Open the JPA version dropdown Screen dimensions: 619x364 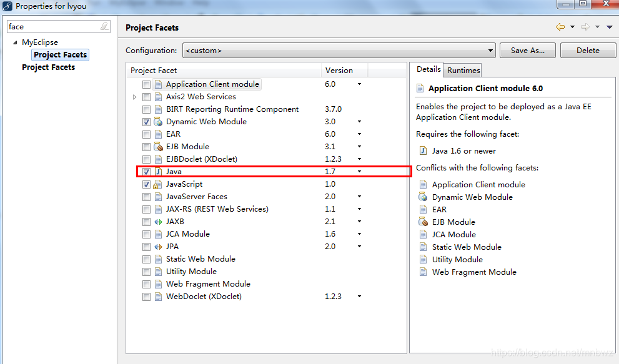[x=359, y=247]
